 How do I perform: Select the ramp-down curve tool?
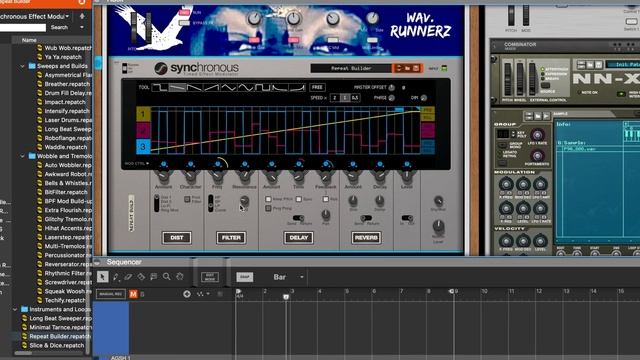click(x=194, y=87)
